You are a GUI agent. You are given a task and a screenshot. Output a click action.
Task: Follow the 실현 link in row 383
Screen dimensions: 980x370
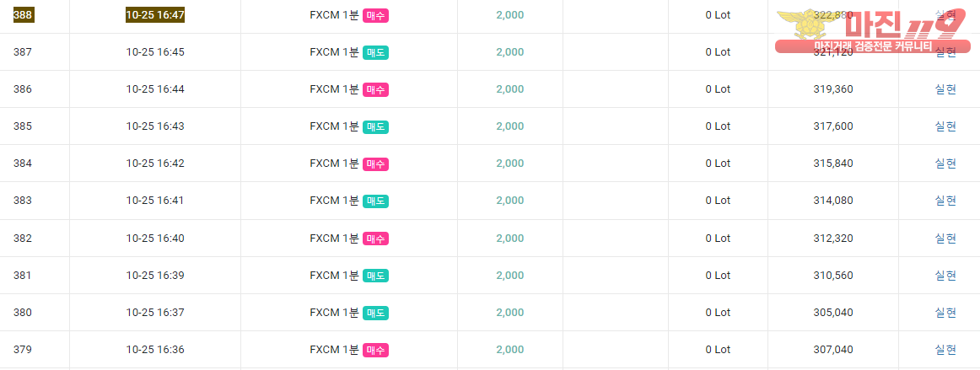pyautogui.click(x=945, y=201)
